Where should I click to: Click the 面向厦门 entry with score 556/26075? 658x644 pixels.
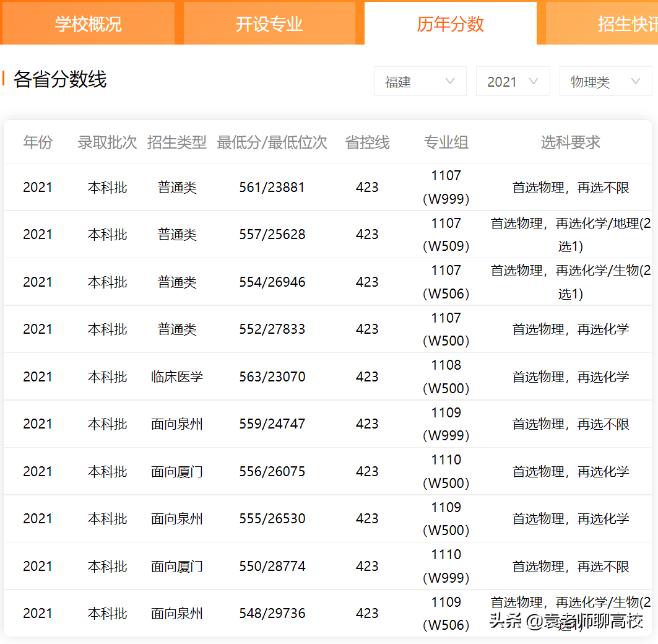coord(177,471)
